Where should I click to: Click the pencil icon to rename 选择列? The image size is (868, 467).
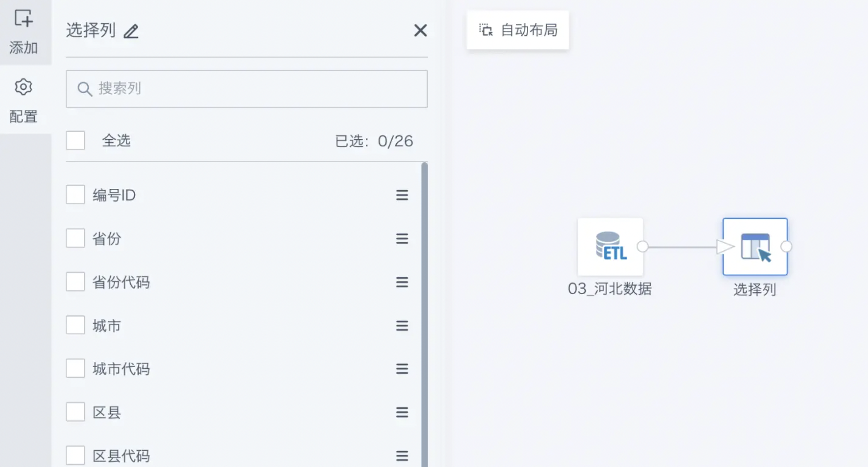pyautogui.click(x=131, y=31)
